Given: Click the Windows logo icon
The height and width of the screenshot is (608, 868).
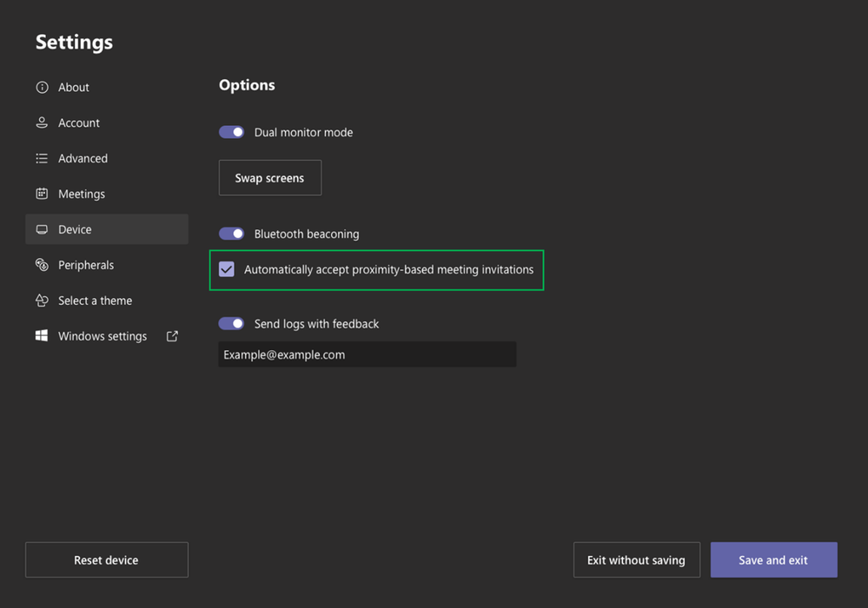Looking at the screenshot, I should coord(42,336).
